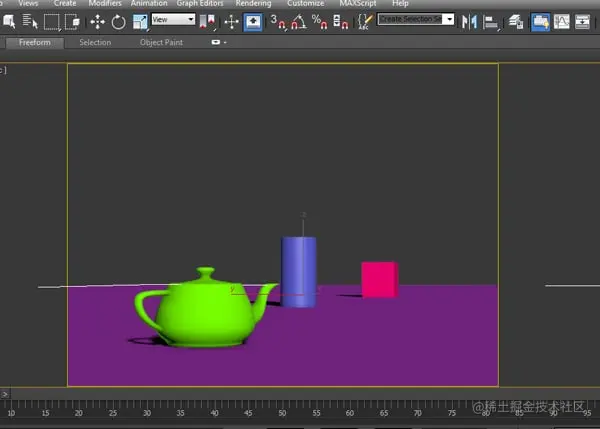The height and width of the screenshot is (429, 600).
Task: Click the Rectangular Selection Region tool
Action: pos(52,22)
